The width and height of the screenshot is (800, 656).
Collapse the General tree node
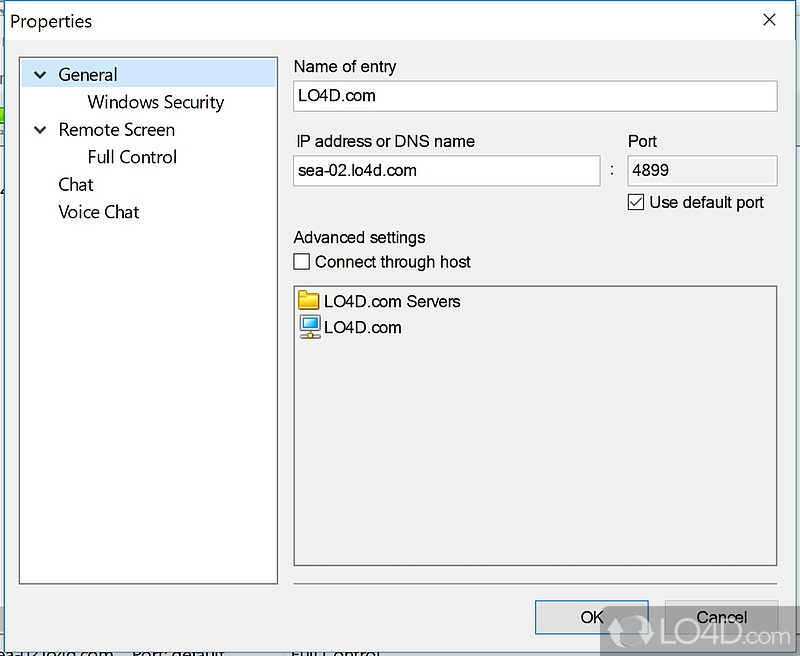click(x=40, y=75)
